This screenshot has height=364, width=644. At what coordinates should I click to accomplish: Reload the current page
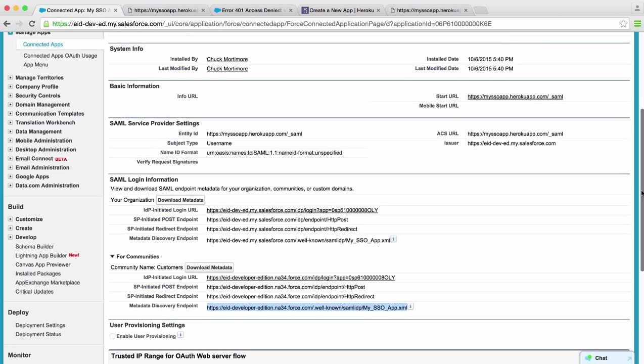(x=32, y=24)
